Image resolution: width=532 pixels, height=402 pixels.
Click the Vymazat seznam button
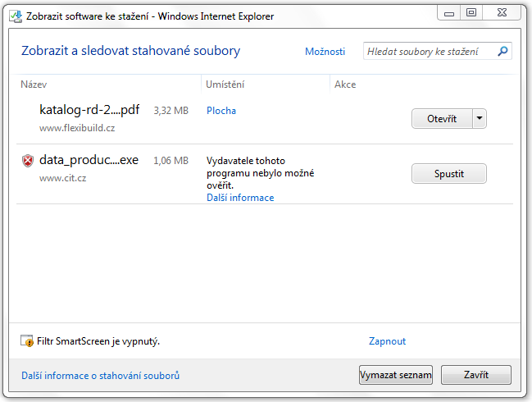tap(396, 375)
